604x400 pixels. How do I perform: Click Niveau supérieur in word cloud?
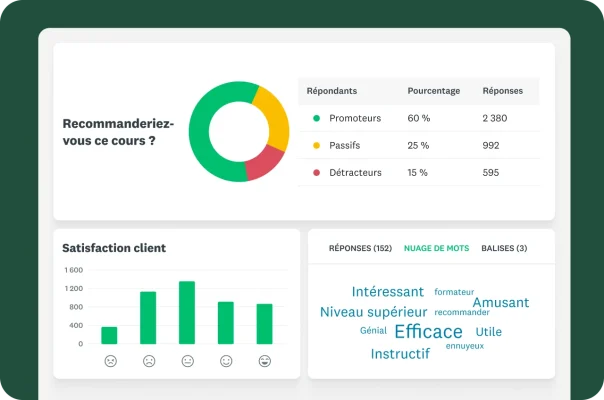click(x=374, y=312)
